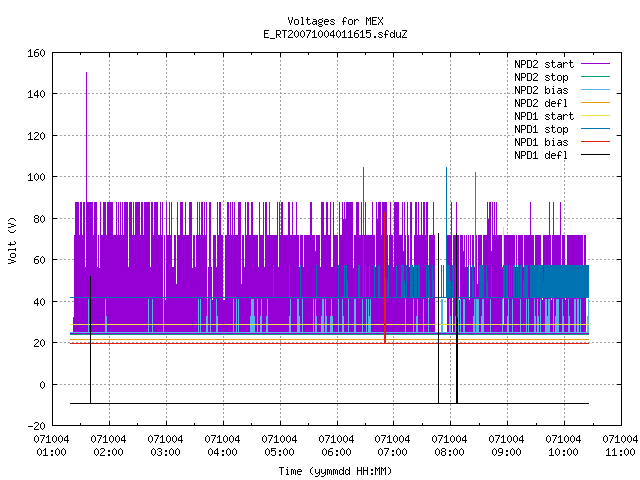Click the light blue NPD2 bias legend line

click(x=596, y=89)
